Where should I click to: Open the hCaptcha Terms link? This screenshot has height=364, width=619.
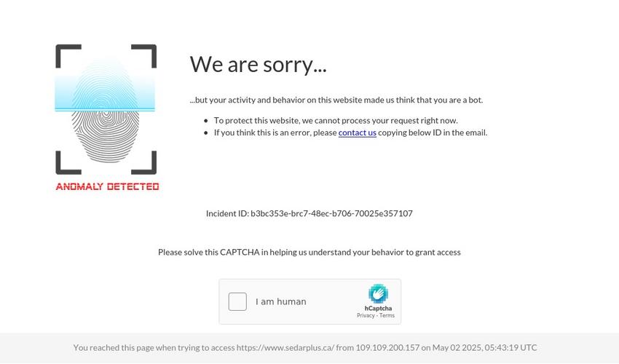pyautogui.click(x=387, y=315)
